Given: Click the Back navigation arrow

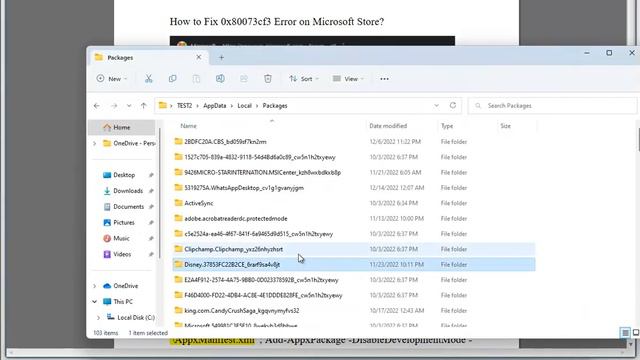Looking at the screenshot, I should click(97, 106).
